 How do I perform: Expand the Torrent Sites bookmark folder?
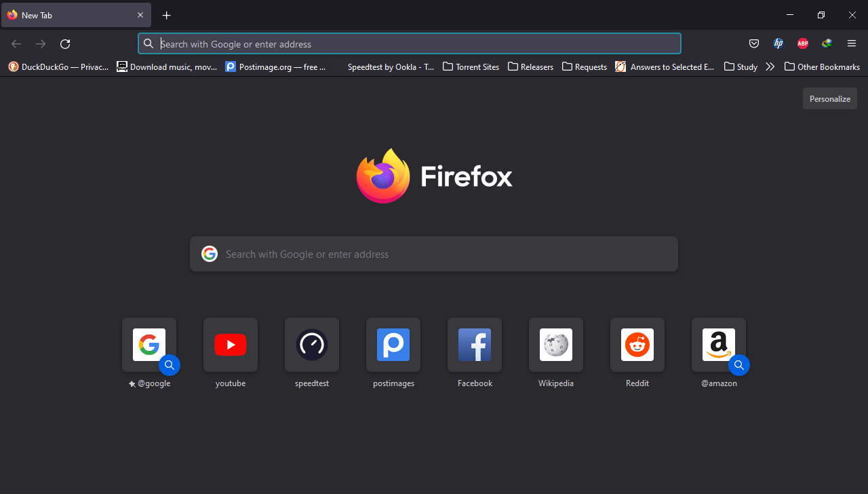(x=471, y=66)
